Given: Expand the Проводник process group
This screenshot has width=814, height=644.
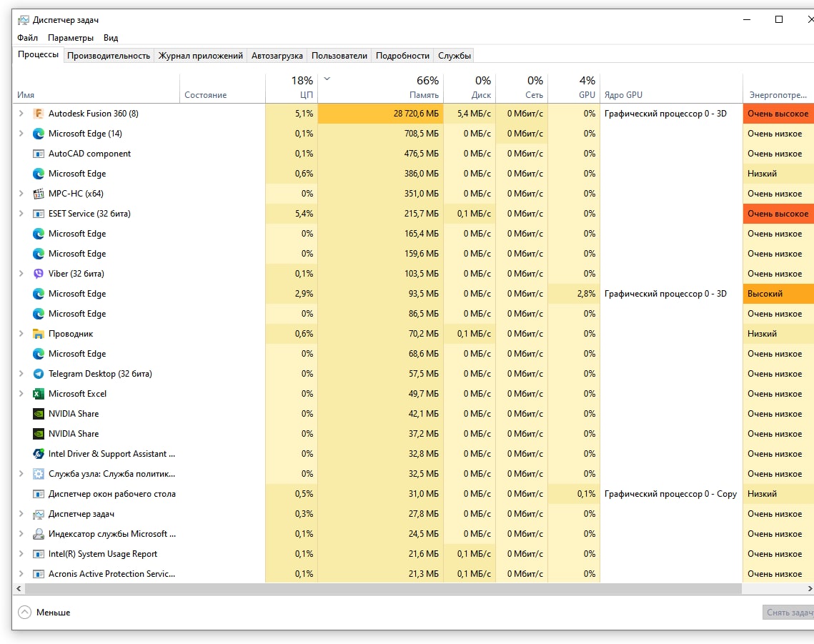Looking at the screenshot, I should pyautogui.click(x=21, y=334).
